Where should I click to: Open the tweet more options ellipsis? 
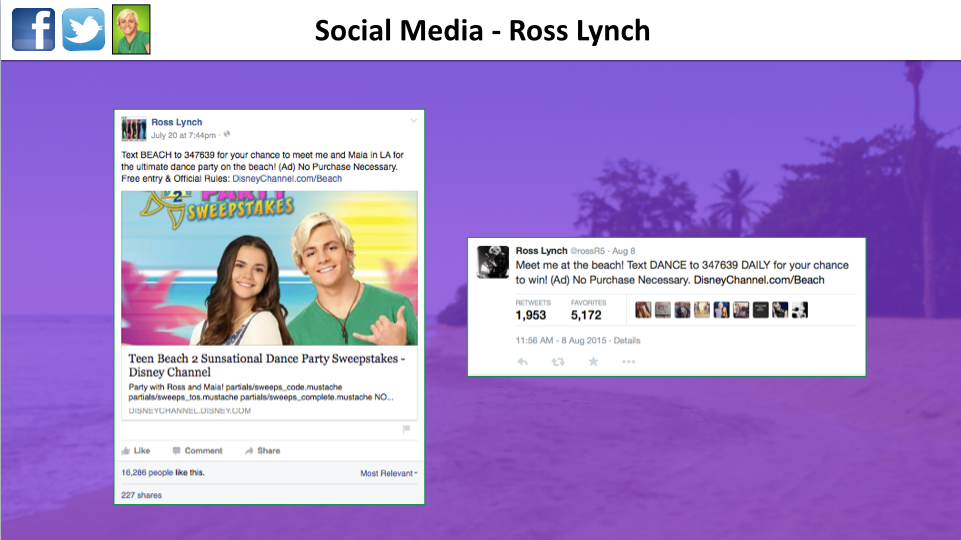(628, 361)
